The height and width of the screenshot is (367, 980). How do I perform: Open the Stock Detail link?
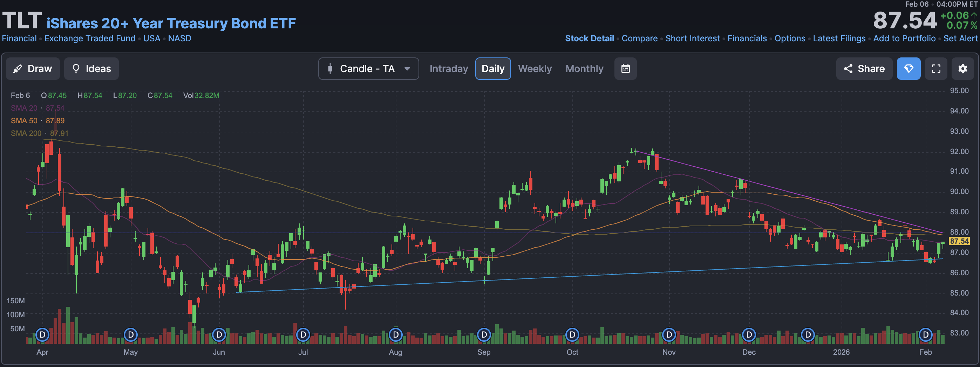[x=589, y=39]
